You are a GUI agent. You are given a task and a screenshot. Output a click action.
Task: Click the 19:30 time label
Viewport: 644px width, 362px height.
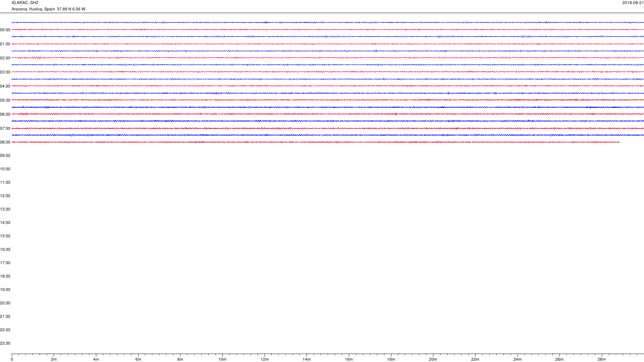point(5,290)
